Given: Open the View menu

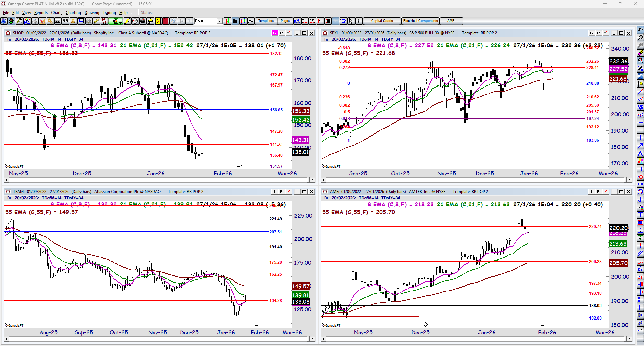Looking at the screenshot, I should point(26,13).
